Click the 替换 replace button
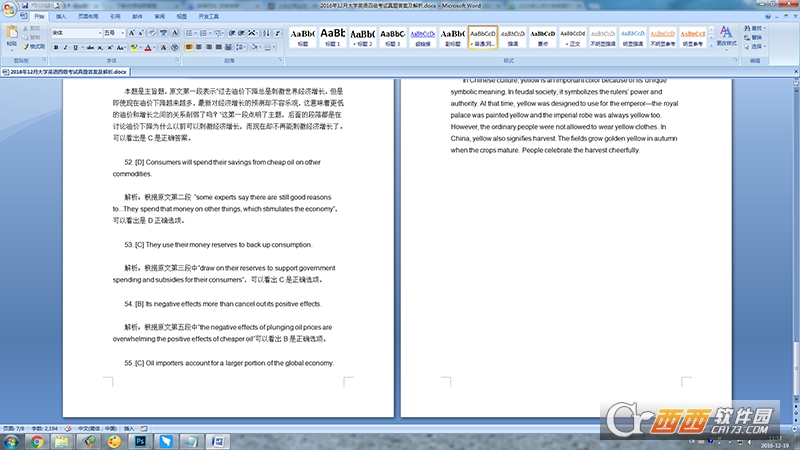 (753, 37)
